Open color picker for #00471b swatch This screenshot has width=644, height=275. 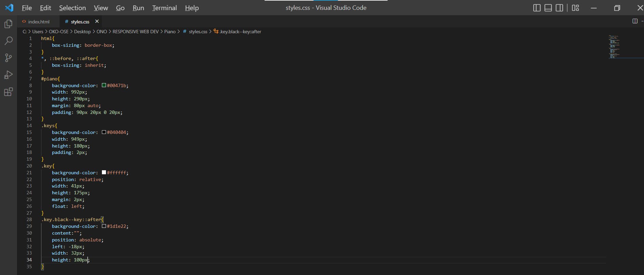click(104, 85)
